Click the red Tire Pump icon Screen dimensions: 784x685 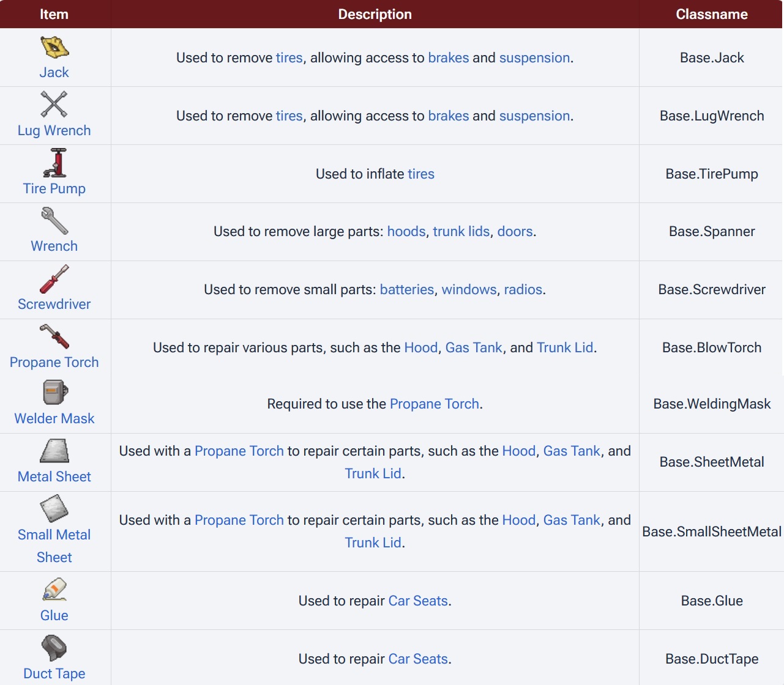coord(55,163)
